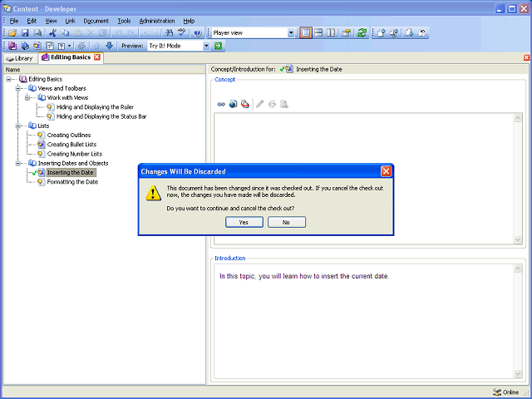
Task: Open the View menu
Action: (51, 21)
